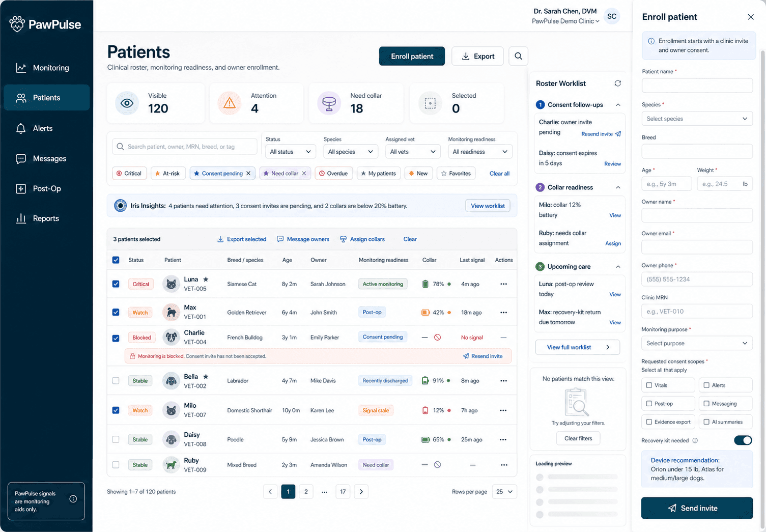Click Resend invite in Charlie's blocked banner
Screen dimensions: 766x532
[x=483, y=356]
